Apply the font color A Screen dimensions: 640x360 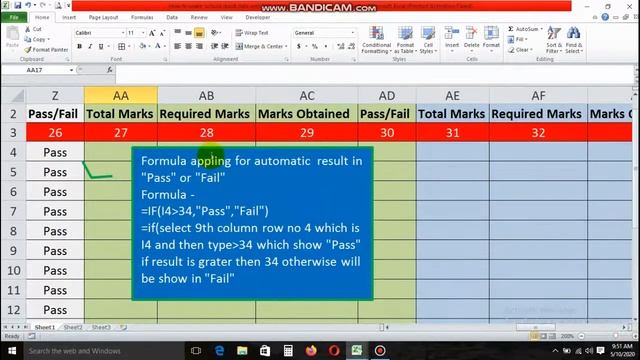[158, 47]
